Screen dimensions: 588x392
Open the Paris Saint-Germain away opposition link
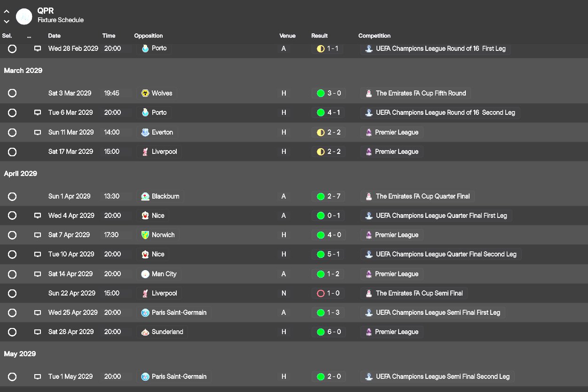[179, 312]
